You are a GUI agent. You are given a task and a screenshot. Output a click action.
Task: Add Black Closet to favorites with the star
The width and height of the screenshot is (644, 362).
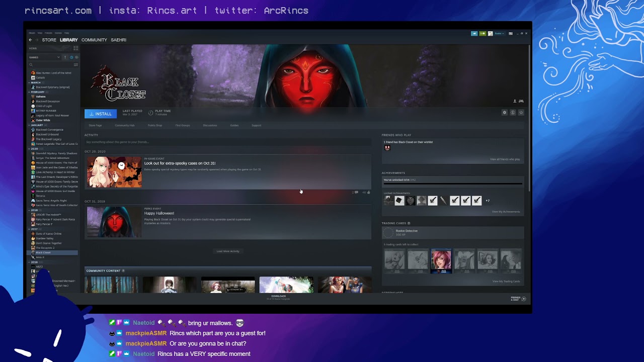521,113
